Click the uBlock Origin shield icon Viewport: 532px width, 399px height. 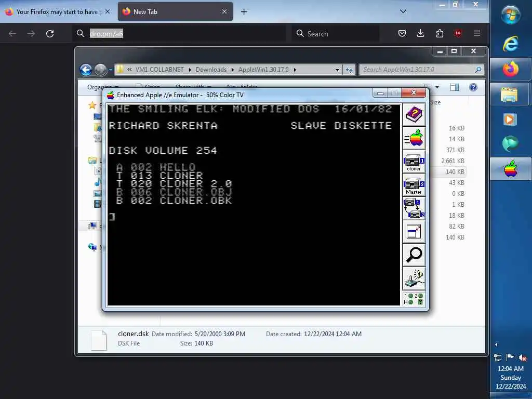(x=458, y=33)
